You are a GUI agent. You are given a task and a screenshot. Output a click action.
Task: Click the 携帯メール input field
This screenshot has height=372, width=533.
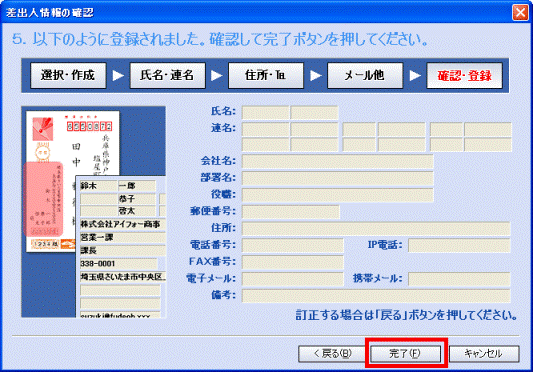459,279
